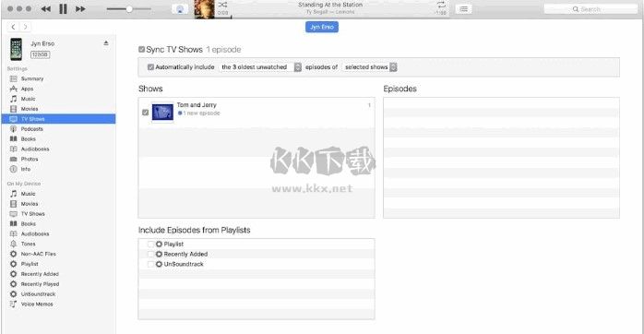The image size is (644, 334).
Task: Open Movies under Settings
Action: click(x=30, y=109)
